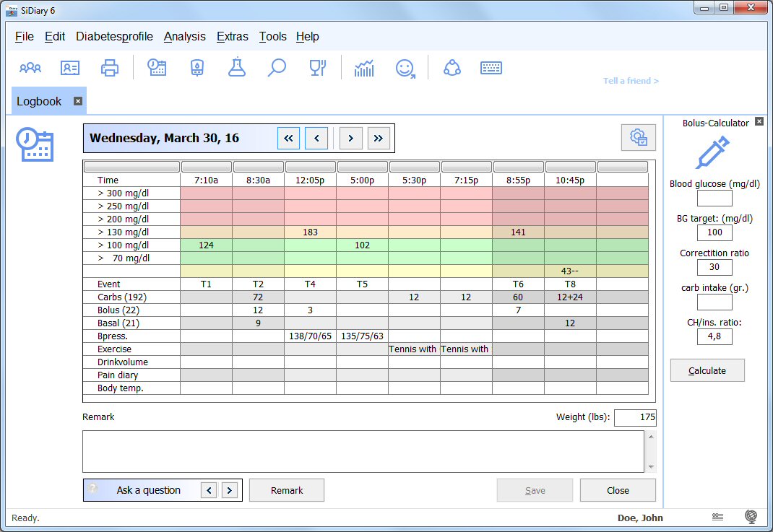Image resolution: width=773 pixels, height=532 pixels.
Task: Open logbook settings gear button
Action: 639,137
